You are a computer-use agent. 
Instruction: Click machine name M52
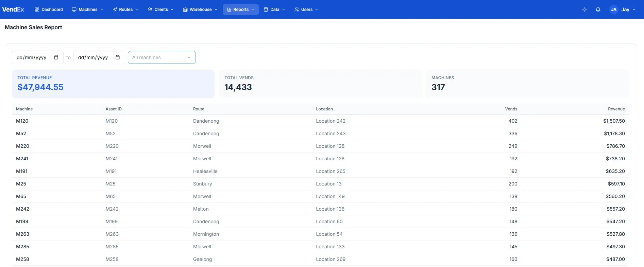click(21, 133)
